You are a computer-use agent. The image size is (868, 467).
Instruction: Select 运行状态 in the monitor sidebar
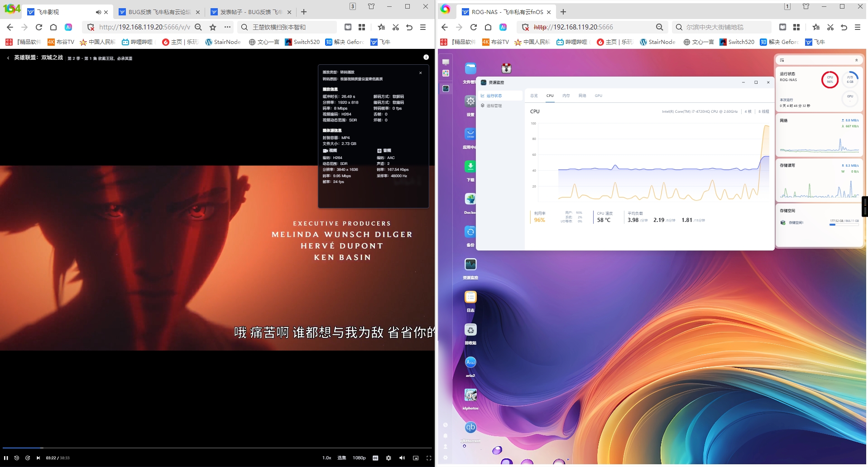(500, 96)
